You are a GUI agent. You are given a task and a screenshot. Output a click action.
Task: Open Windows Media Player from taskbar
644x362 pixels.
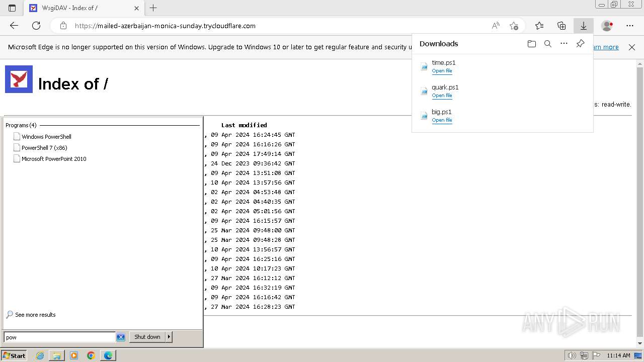tap(74, 355)
